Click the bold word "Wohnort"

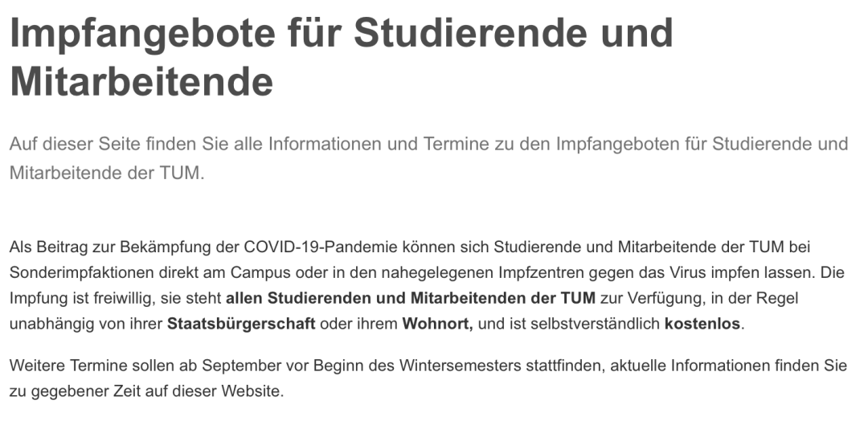436,325
